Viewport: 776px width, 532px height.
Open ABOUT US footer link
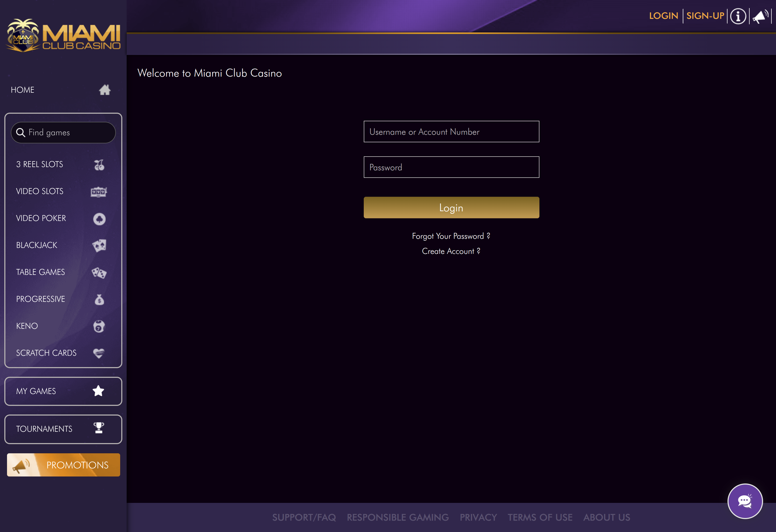607,517
